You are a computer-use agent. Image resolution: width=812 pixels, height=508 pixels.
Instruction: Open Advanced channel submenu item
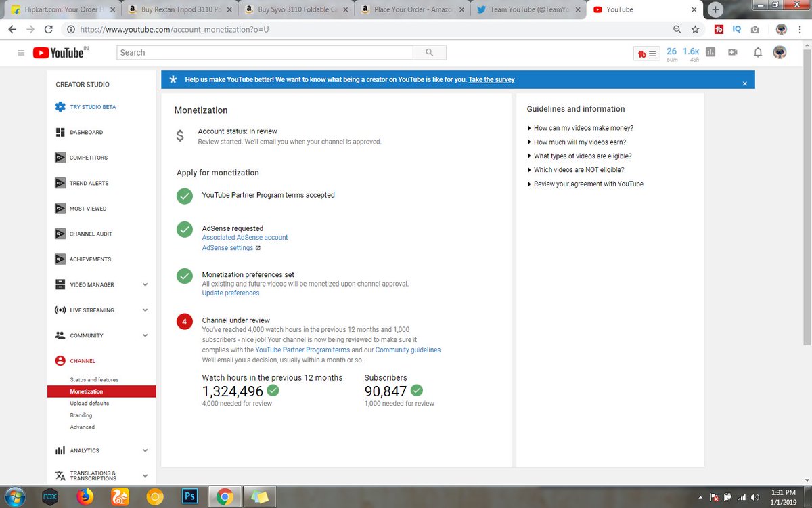click(x=83, y=427)
